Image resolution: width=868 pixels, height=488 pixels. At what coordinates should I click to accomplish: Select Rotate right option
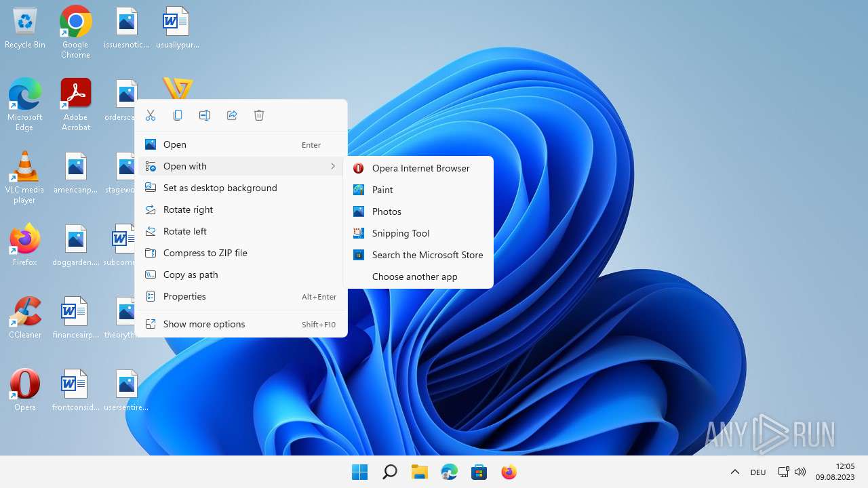click(241, 209)
